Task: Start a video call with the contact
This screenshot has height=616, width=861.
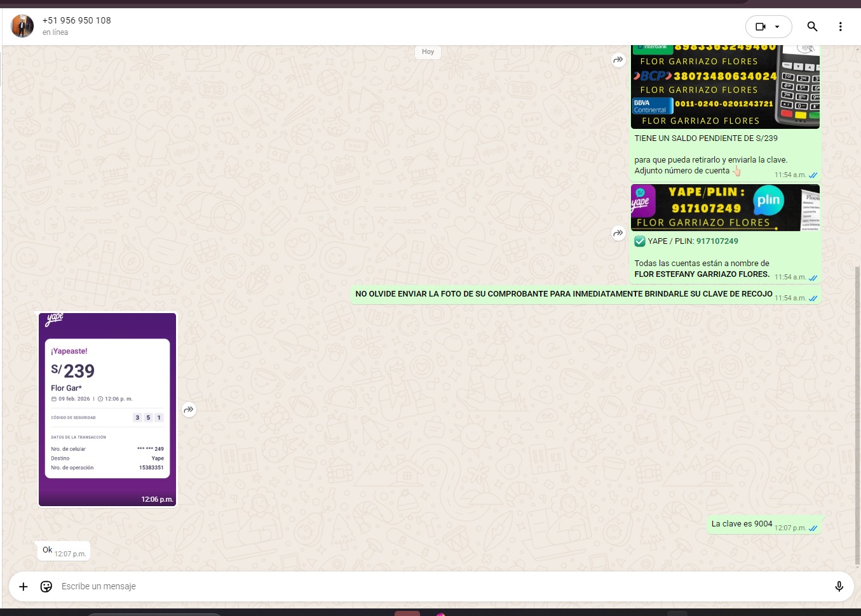Action: 760,27
